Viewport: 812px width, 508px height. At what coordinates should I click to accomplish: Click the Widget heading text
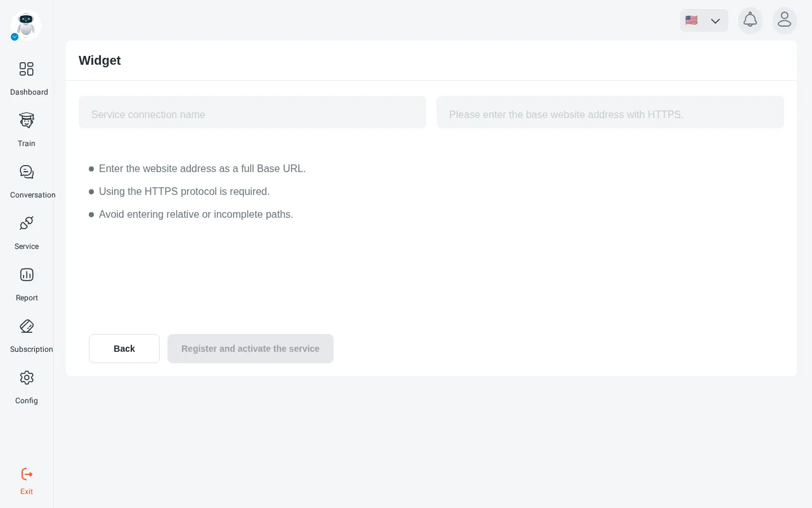(x=100, y=60)
